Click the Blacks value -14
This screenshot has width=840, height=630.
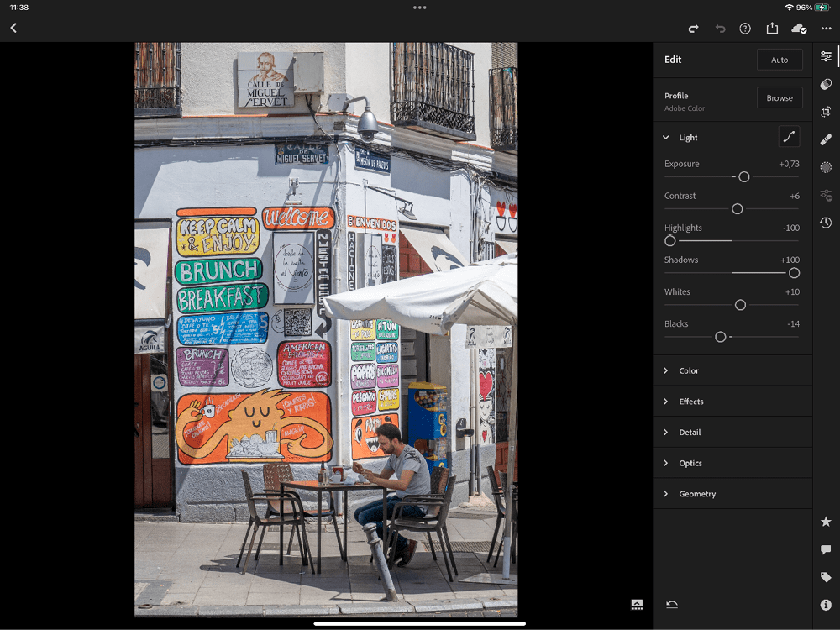pyautogui.click(x=794, y=324)
